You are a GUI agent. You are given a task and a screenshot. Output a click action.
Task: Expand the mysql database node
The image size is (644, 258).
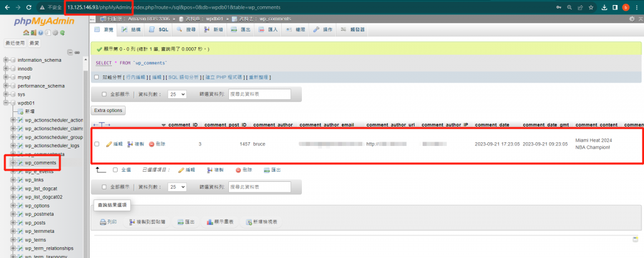pos(6,77)
